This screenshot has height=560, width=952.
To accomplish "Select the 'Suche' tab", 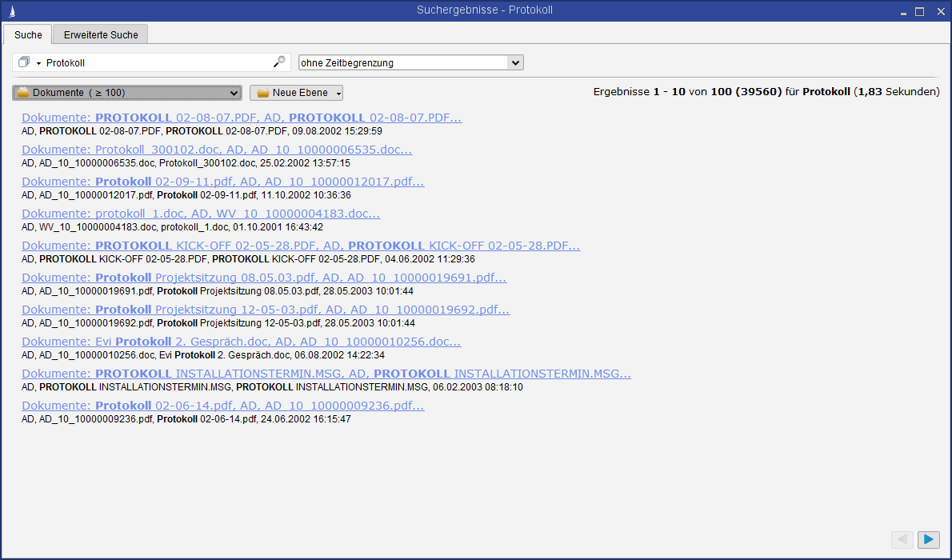I will coord(28,34).
